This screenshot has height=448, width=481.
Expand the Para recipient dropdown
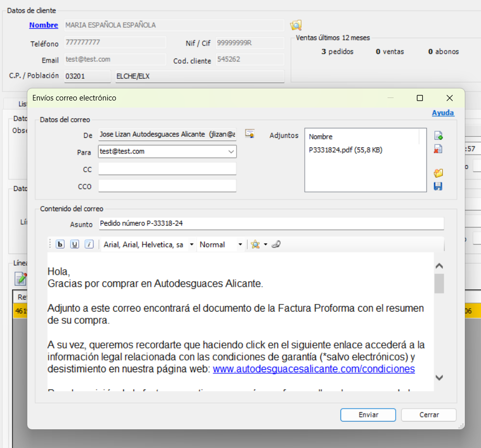point(231,152)
